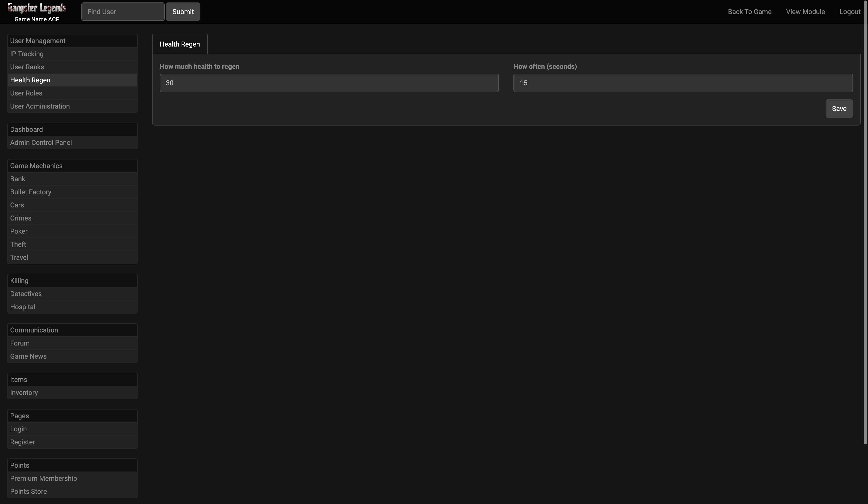Click the How often seconds field
868x504 pixels.
683,83
